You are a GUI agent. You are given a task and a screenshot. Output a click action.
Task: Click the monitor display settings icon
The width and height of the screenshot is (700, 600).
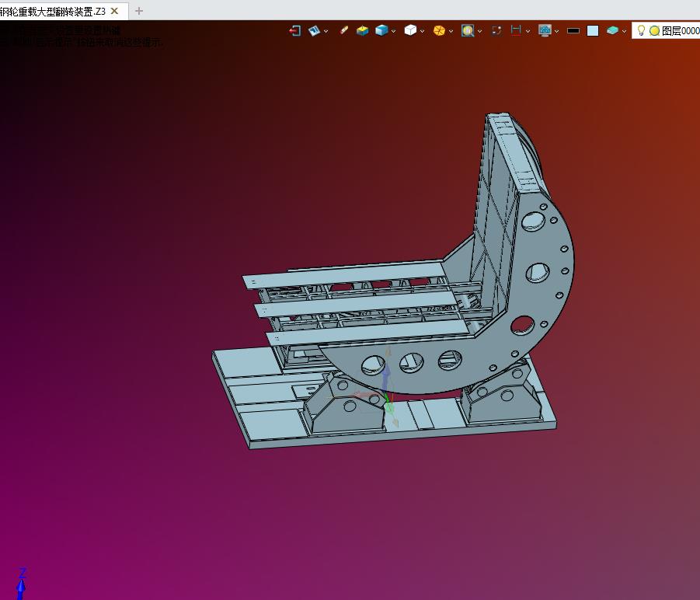545,30
